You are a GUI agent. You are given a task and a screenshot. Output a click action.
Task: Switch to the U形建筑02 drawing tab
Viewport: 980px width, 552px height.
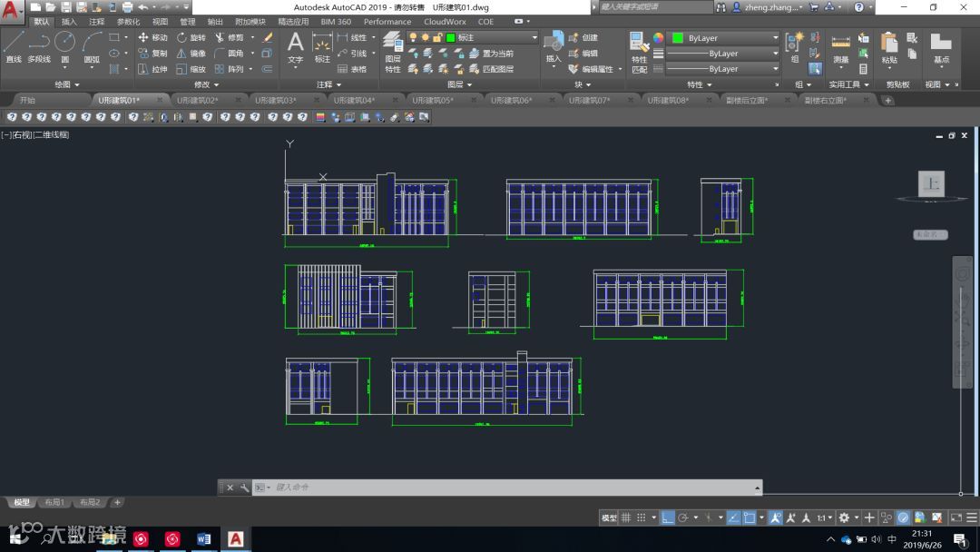click(197, 100)
